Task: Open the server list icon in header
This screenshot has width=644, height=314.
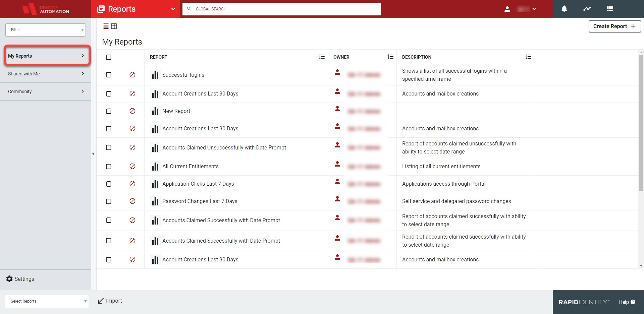Action: point(610,9)
